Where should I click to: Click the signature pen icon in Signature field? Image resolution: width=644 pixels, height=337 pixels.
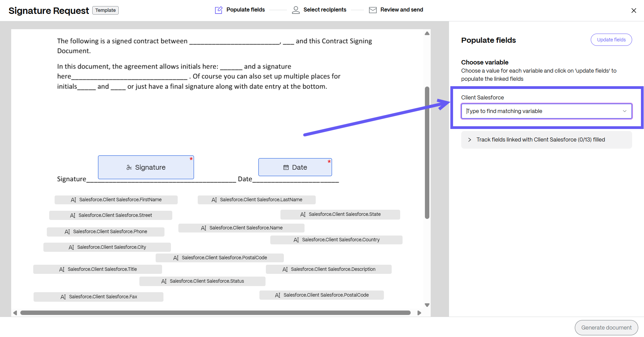click(129, 167)
